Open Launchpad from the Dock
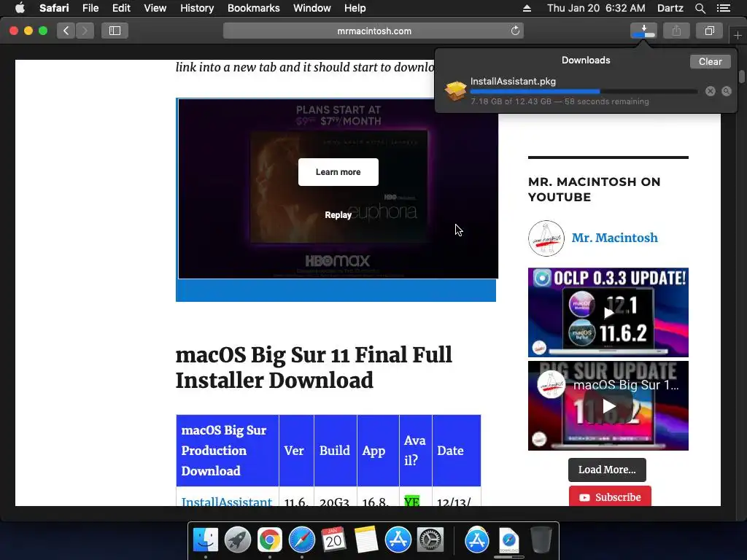 tap(237, 540)
